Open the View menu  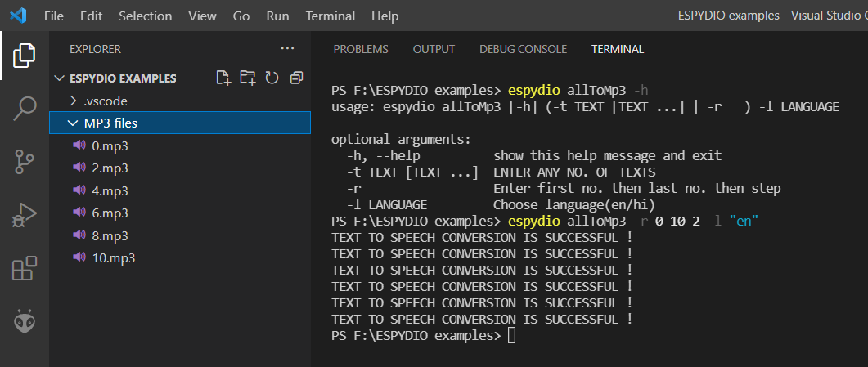[202, 16]
